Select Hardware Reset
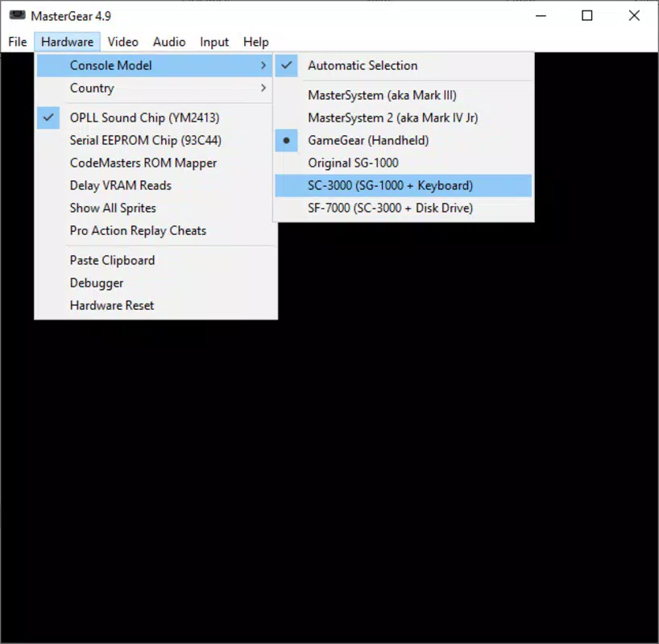This screenshot has height=644, width=659. (x=156, y=305)
